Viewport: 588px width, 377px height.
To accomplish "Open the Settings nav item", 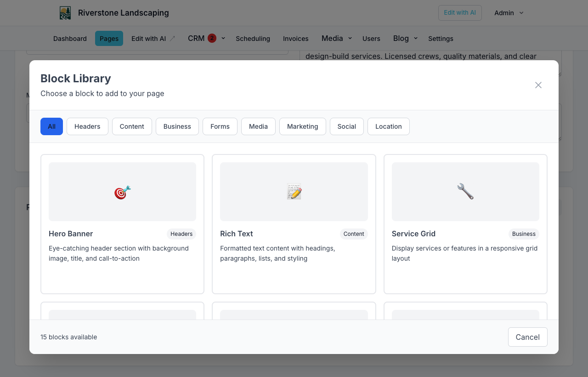I will (441, 39).
